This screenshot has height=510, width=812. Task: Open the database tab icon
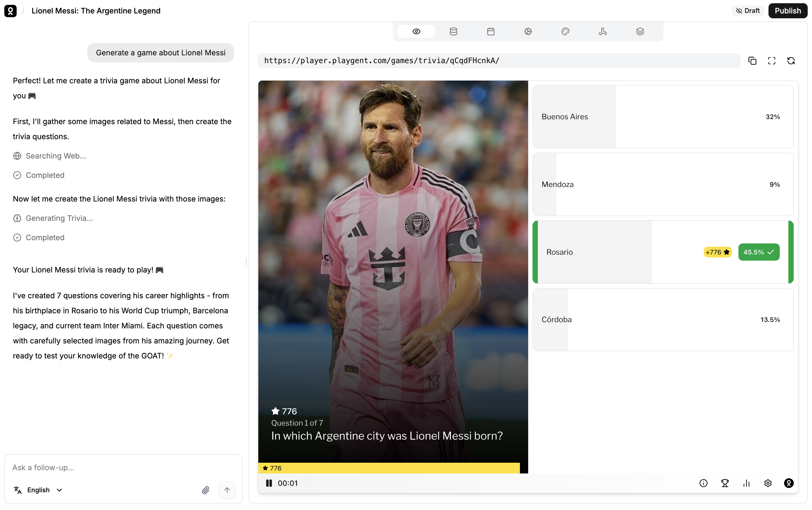pos(453,31)
